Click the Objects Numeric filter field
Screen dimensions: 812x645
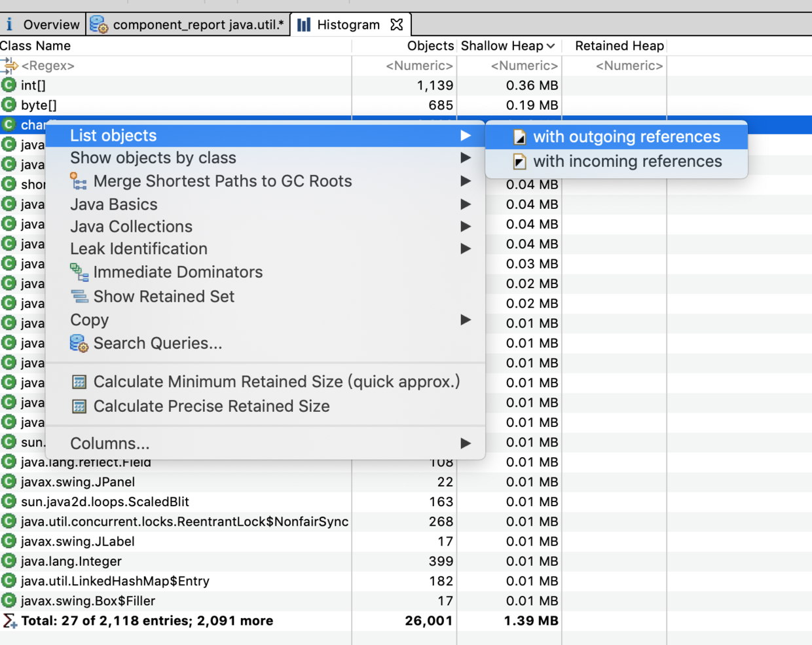pyautogui.click(x=405, y=65)
